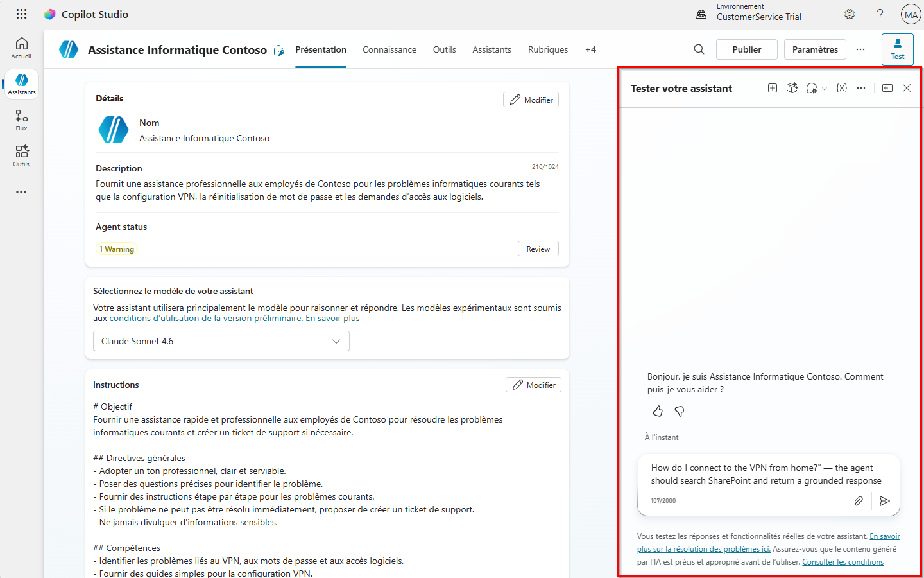Open En savoir plus model link

click(x=332, y=318)
